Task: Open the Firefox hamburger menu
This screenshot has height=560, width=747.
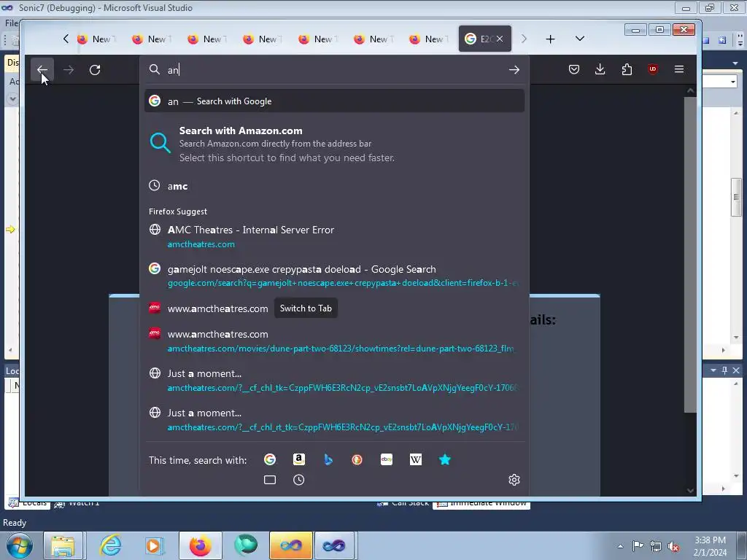Action: 679,69
